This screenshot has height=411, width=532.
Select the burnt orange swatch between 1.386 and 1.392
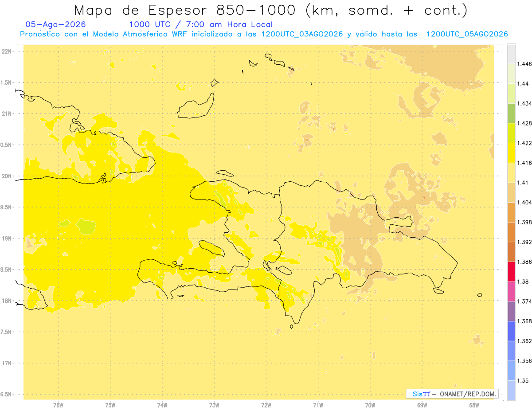511,252
